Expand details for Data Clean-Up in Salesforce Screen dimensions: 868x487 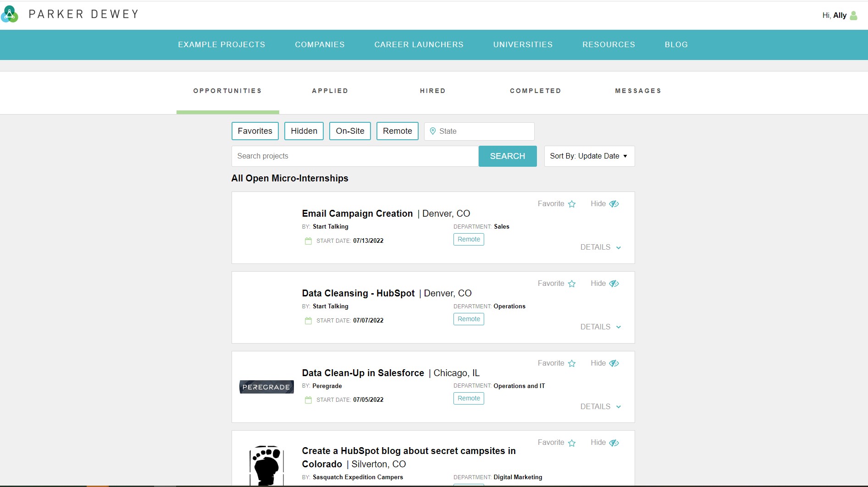[x=601, y=407]
